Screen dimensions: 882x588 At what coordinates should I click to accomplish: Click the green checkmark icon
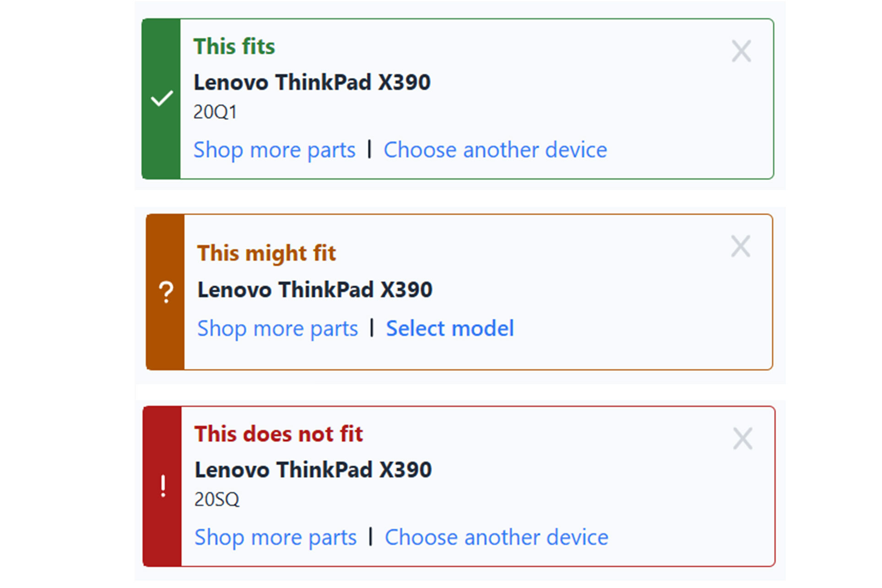(162, 98)
